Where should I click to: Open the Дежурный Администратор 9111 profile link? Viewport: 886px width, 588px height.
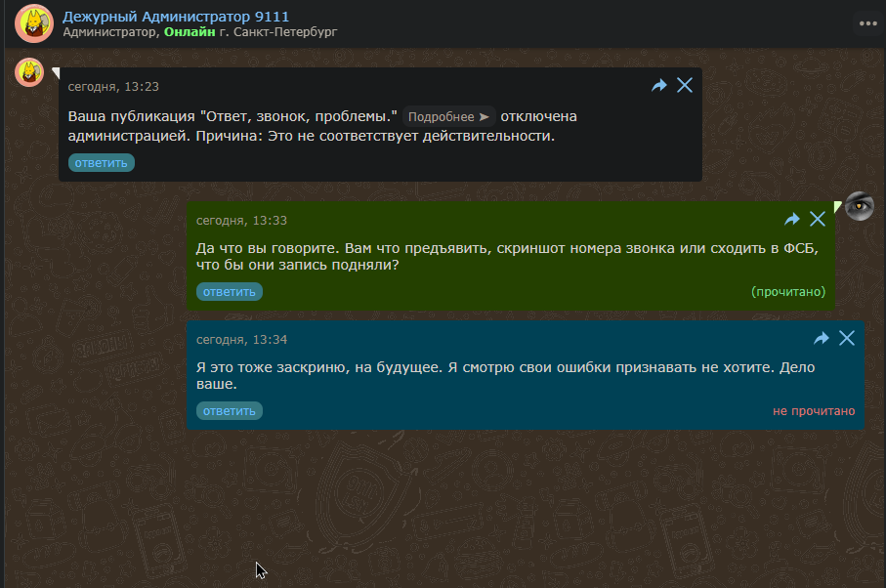tap(176, 16)
